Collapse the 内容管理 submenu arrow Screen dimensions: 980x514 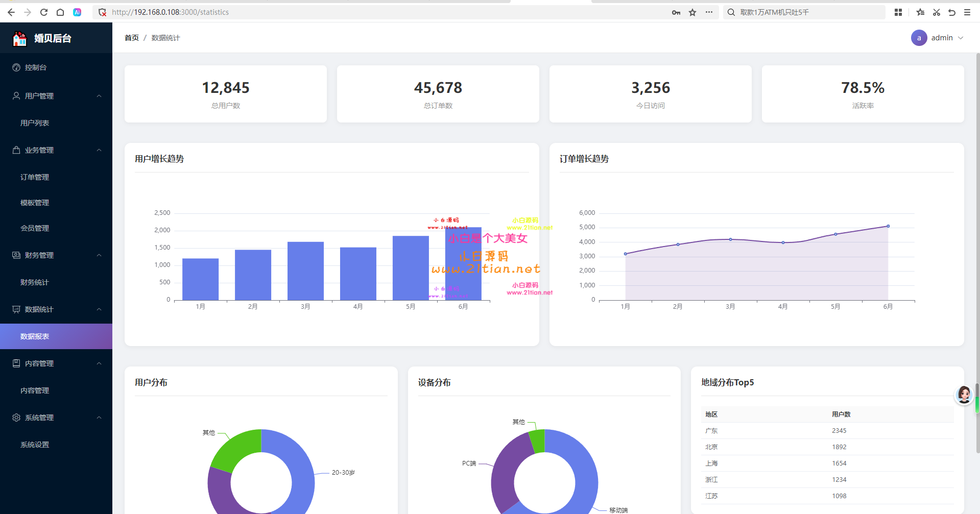99,363
